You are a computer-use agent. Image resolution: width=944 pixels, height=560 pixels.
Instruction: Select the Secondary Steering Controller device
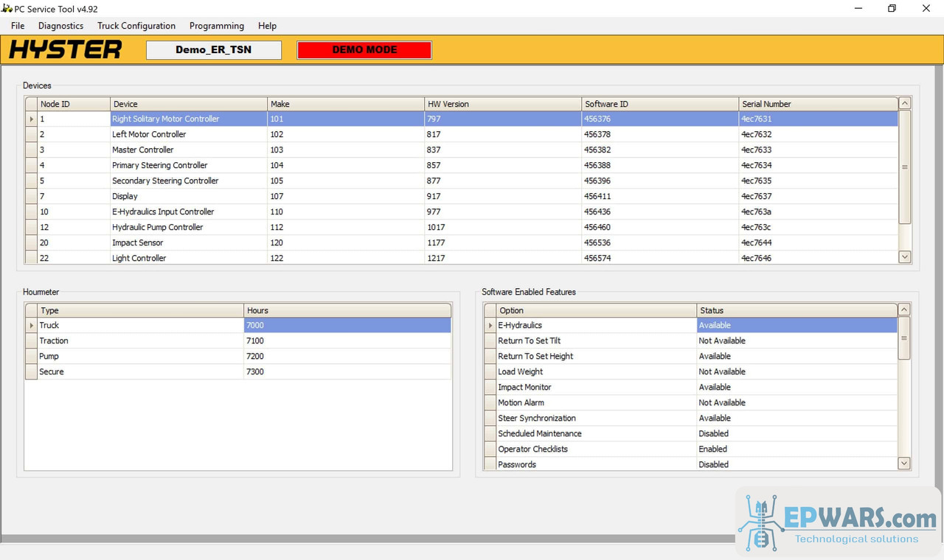(462, 181)
